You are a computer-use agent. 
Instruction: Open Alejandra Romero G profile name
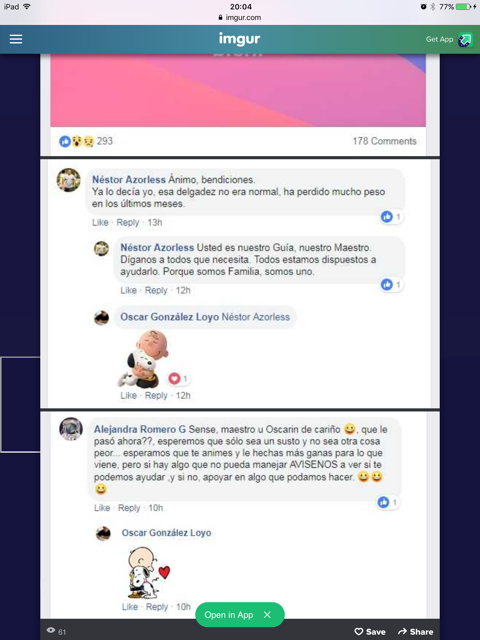point(140,429)
